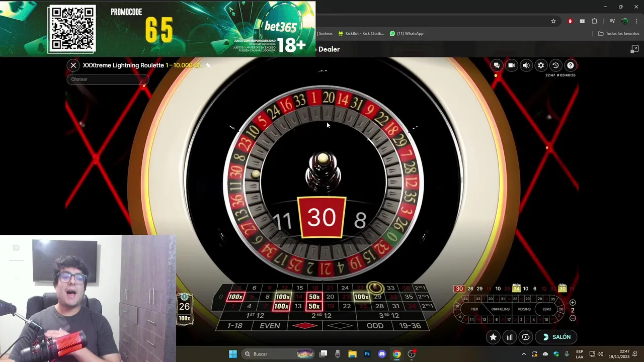644x362 pixels.
Task: Open the help question mark icon
Action: coord(570,65)
